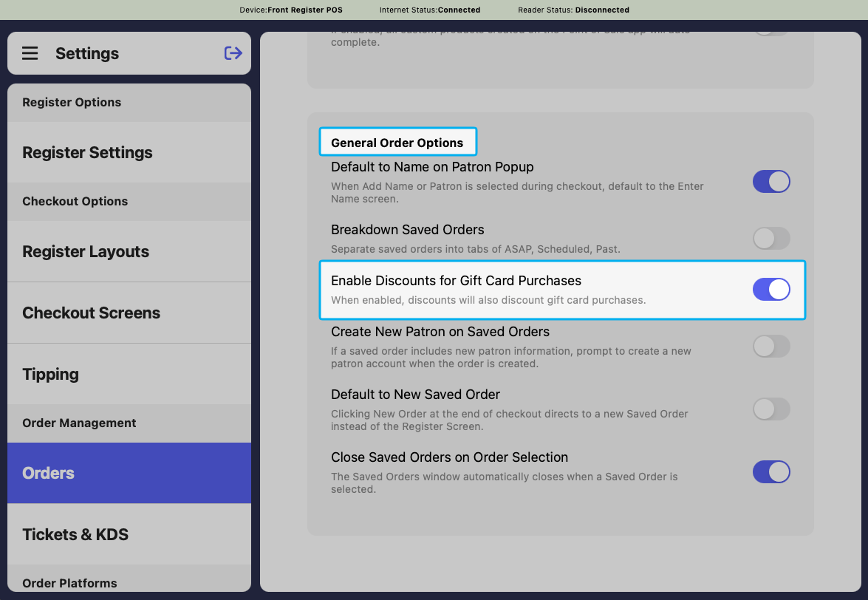Screen dimensions: 868x600
Task: Click the General Order Options heading
Action: [x=397, y=143]
